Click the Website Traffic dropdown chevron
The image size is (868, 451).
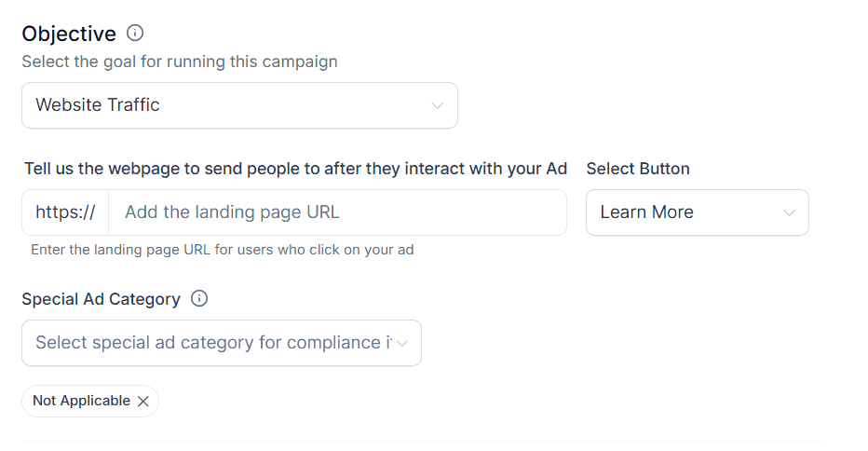(x=438, y=105)
